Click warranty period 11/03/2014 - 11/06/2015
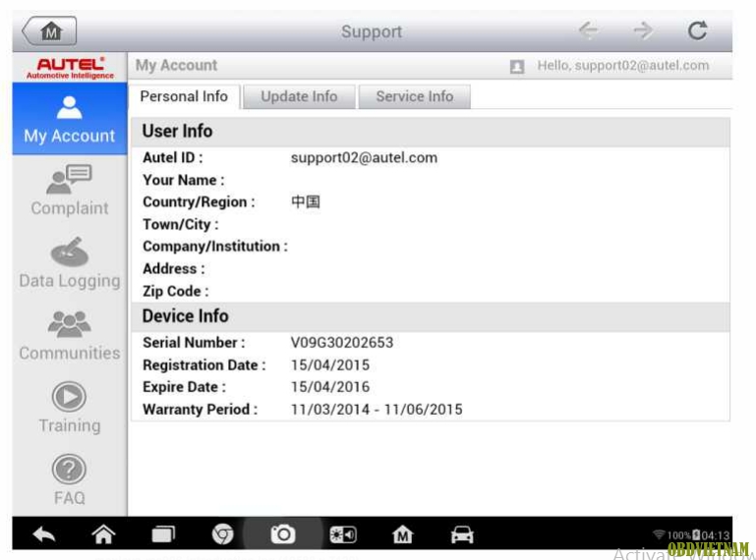756x560 pixels. point(377,409)
